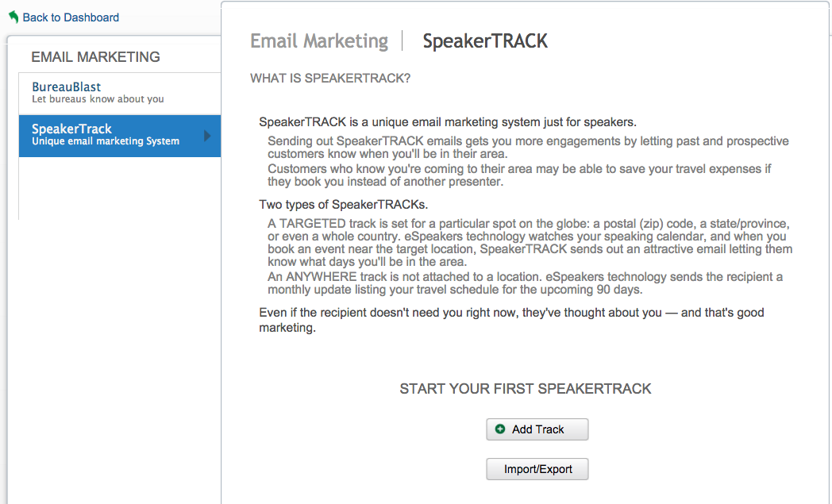Click the Add Track button
The image size is (832, 504).
tap(537, 429)
